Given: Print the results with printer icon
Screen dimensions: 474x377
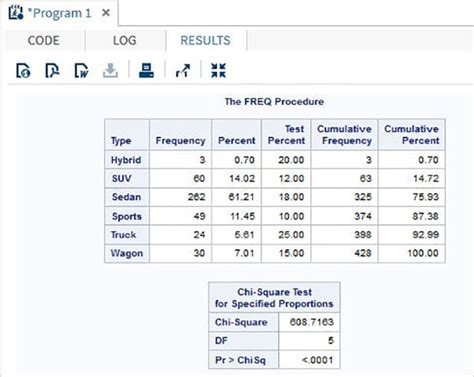Looking at the screenshot, I should point(146,71).
